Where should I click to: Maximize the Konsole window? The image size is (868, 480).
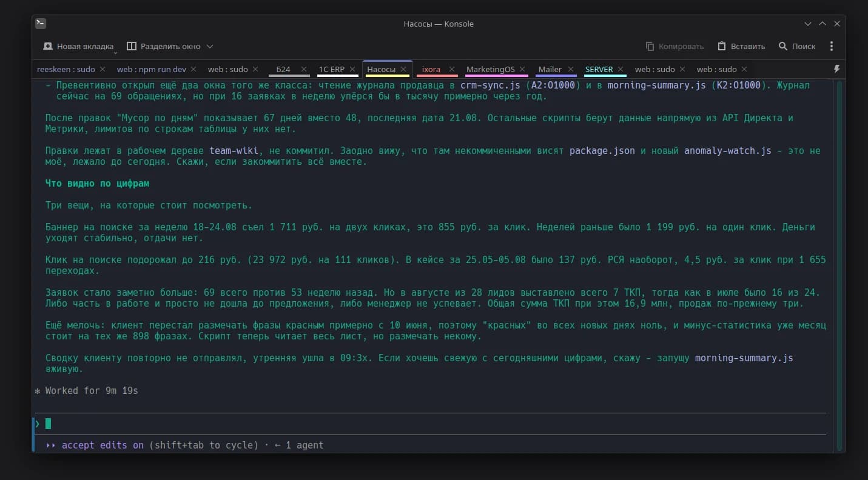point(823,24)
